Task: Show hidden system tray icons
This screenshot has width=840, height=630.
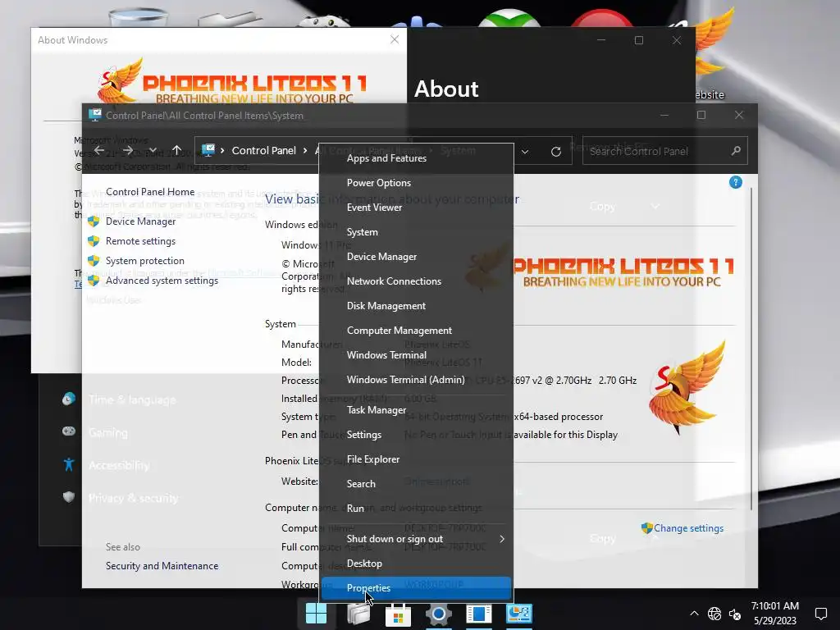Action: (x=694, y=614)
